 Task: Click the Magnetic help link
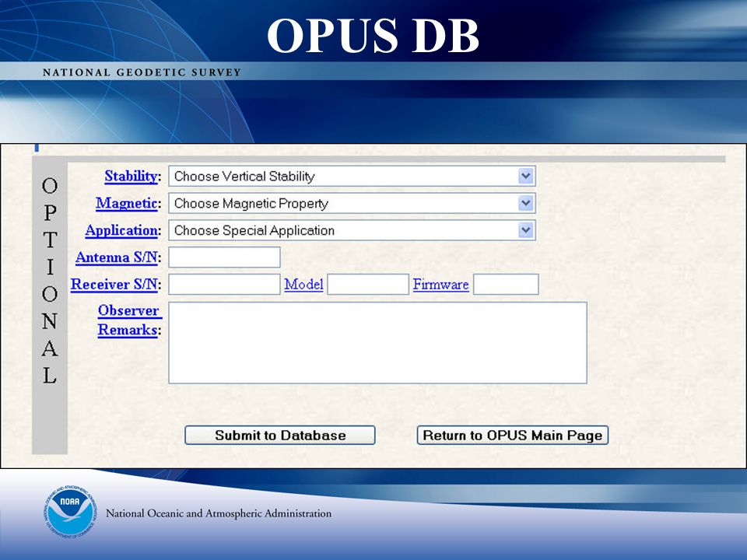126,203
